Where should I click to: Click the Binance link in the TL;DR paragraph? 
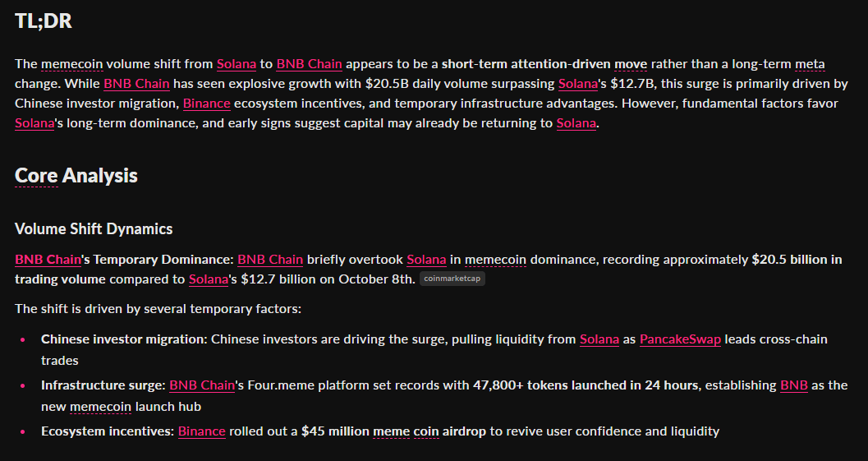click(x=206, y=104)
